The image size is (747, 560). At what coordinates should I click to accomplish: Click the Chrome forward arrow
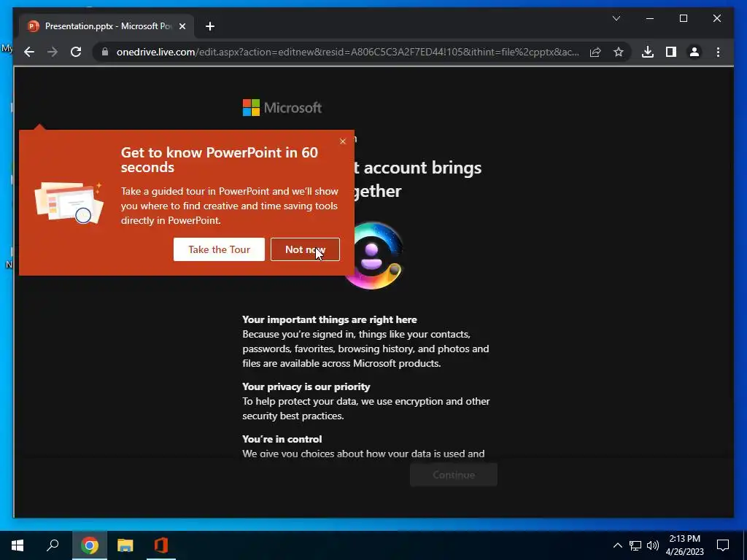[x=53, y=52]
